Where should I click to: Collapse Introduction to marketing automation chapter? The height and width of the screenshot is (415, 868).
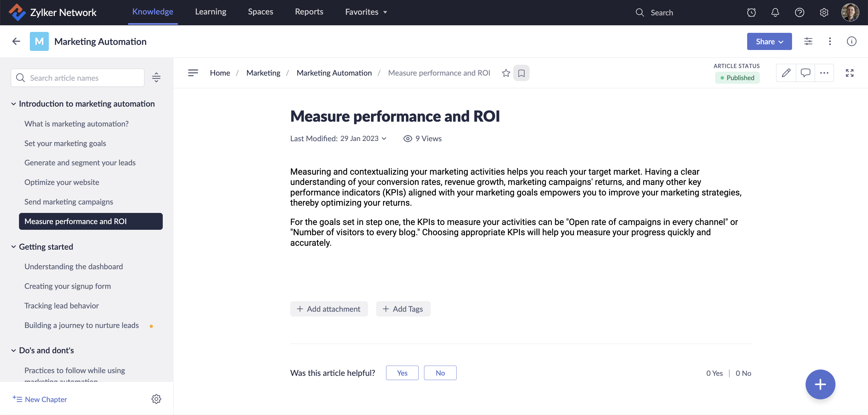point(14,104)
